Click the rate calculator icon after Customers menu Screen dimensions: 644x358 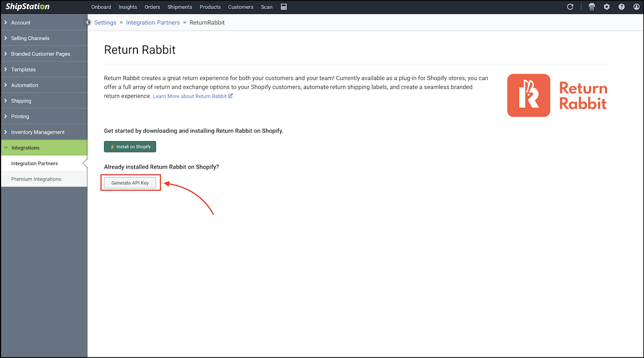(283, 6)
